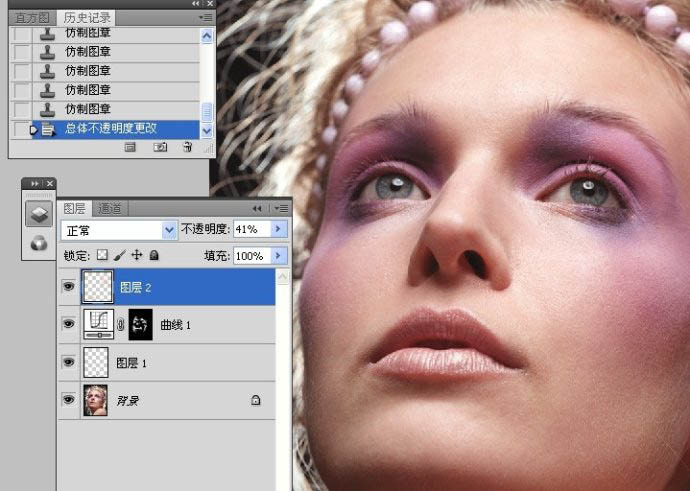
Task: Click the delete state trash icon in History
Action: (x=187, y=147)
